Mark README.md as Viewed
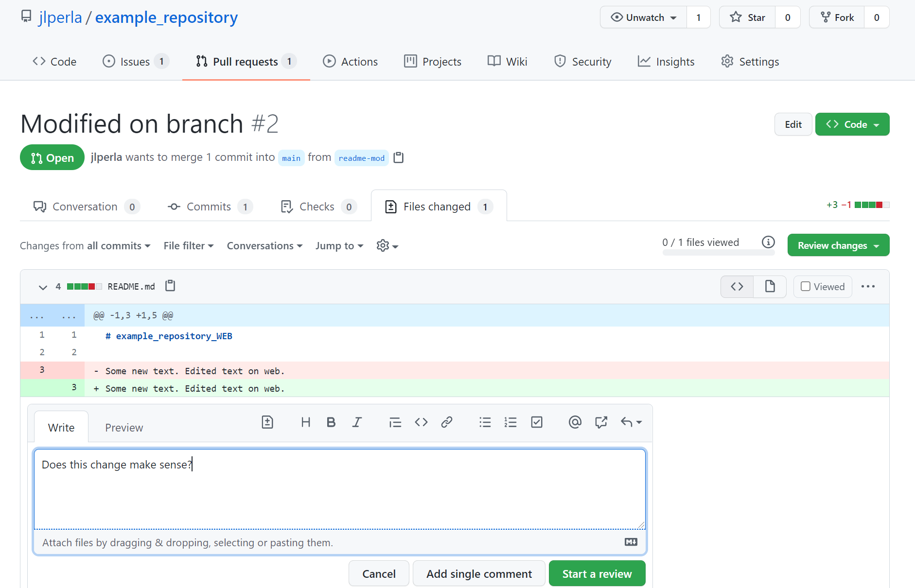 (x=823, y=287)
